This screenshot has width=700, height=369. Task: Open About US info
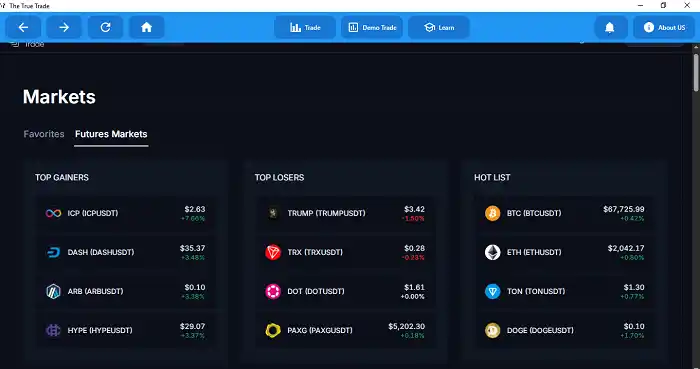664,27
